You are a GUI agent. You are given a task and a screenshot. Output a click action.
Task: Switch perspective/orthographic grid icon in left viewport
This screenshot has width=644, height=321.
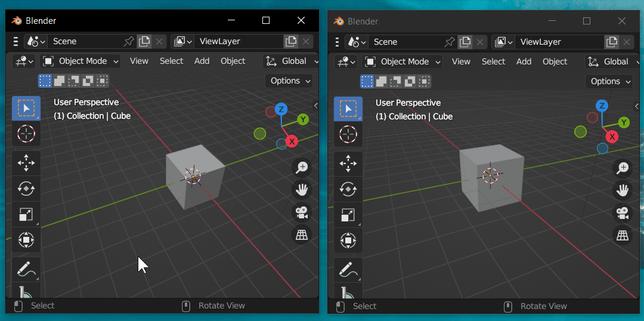(x=302, y=235)
